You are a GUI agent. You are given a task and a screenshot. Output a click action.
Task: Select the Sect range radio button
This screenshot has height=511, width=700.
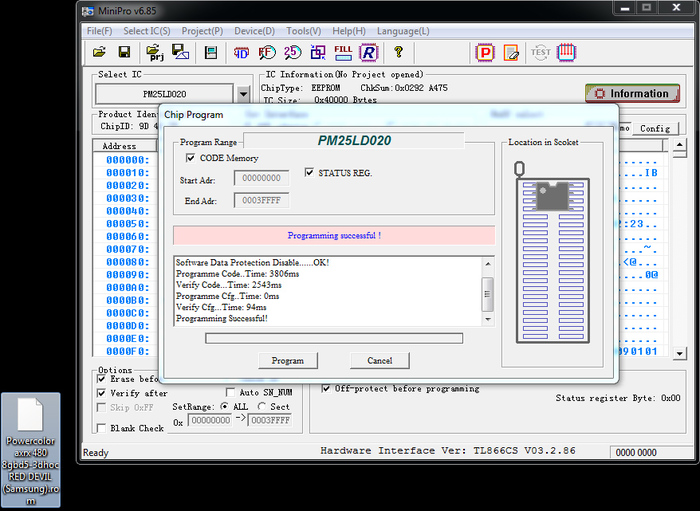(262, 407)
